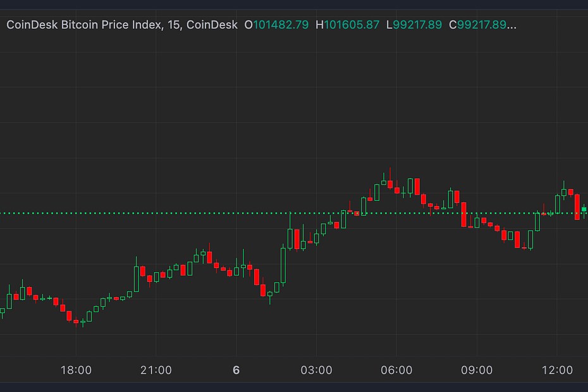Click the low value L99217.89
This screenshot has height=392, width=588.
pyautogui.click(x=414, y=25)
